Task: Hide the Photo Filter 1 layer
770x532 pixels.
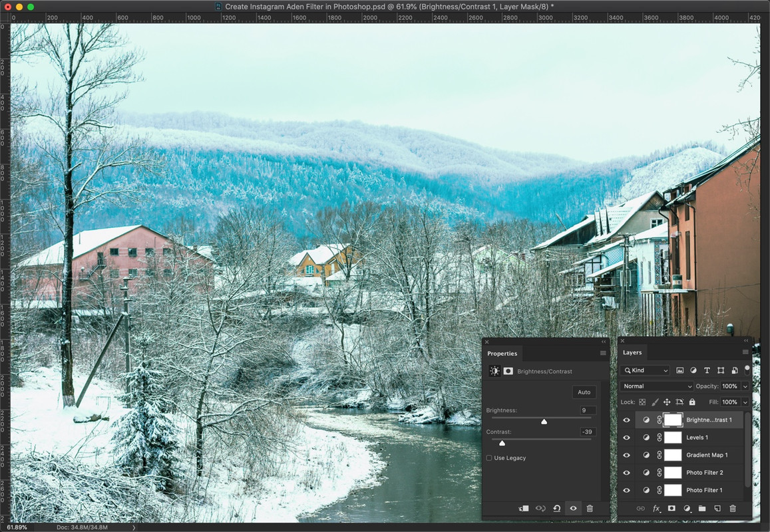Action: click(627, 490)
